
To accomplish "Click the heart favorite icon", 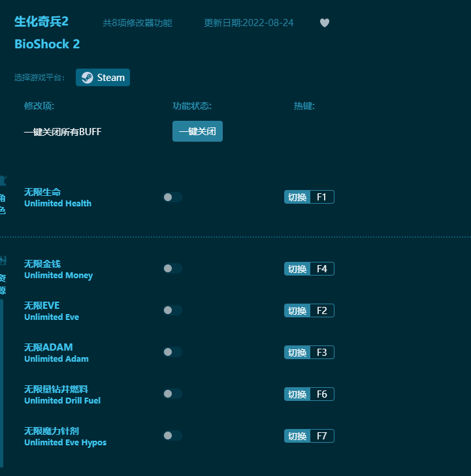I will (x=324, y=23).
